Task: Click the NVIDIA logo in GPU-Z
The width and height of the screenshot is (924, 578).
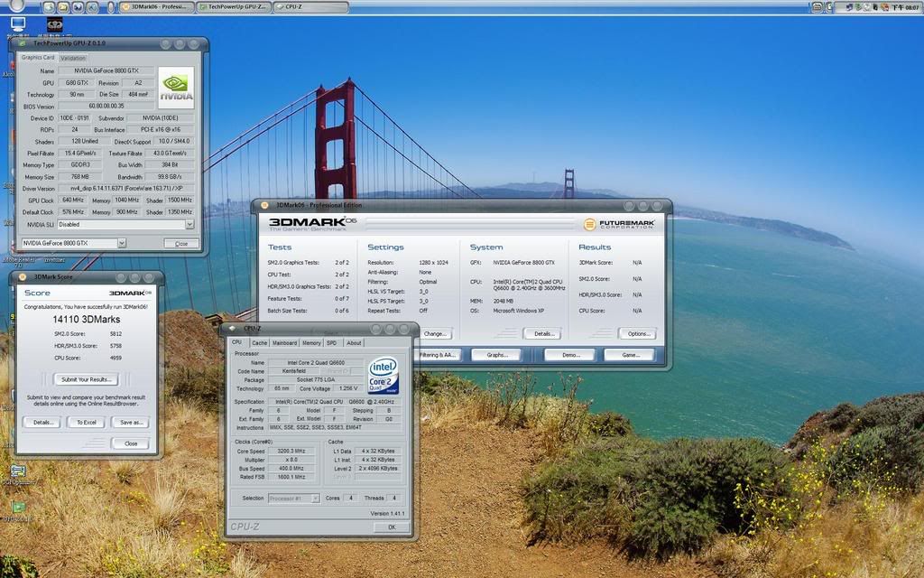Action: pos(176,88)
